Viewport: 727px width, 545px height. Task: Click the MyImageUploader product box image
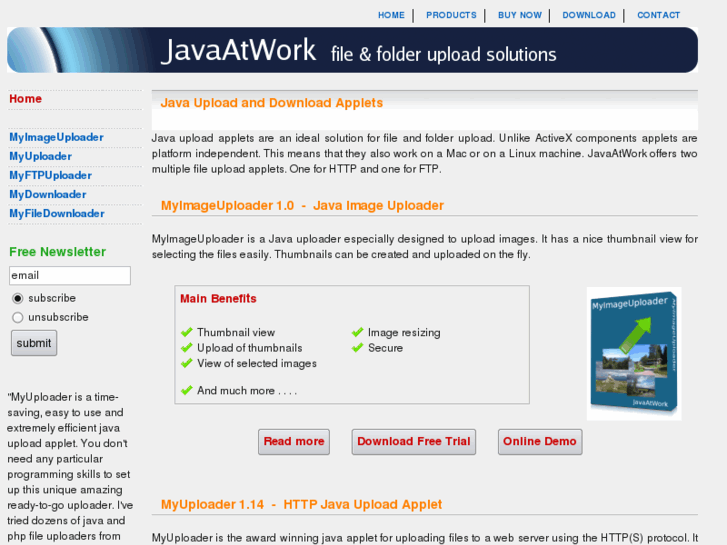point(634,353)
